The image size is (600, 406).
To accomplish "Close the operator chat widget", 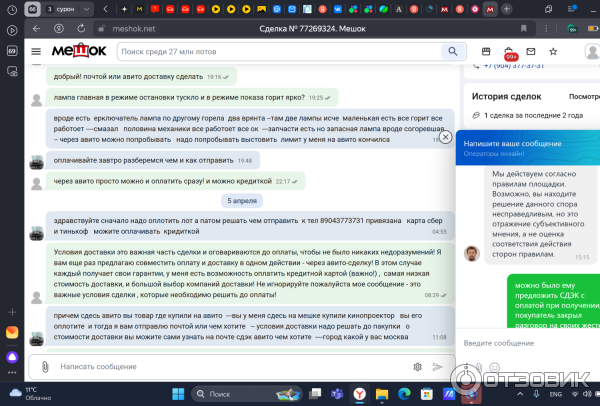I will click(x=446, y=137).
